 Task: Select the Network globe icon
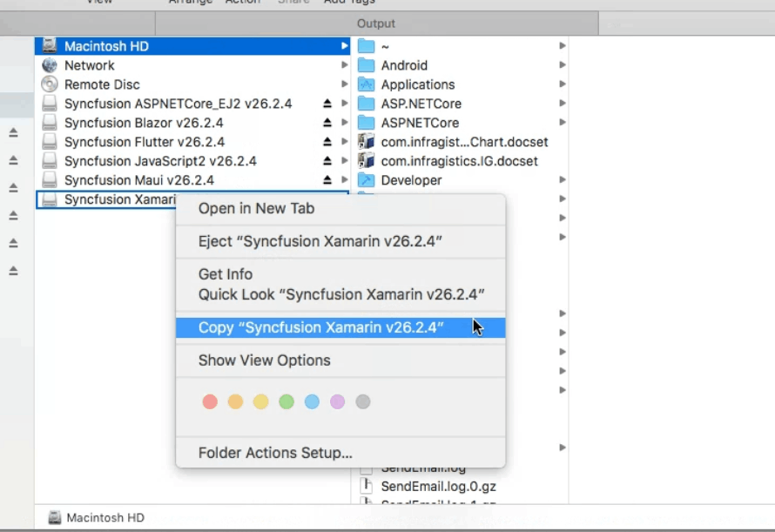[x=50, y=65]
